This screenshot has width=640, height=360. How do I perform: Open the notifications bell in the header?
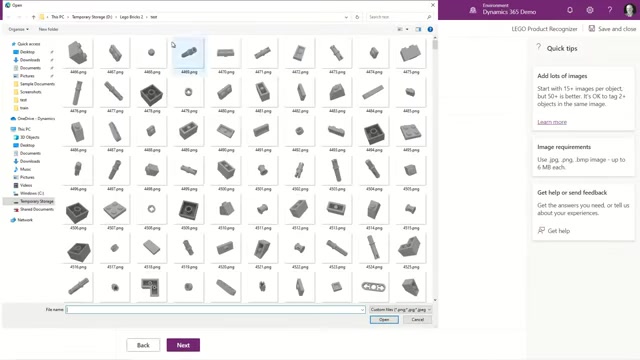click(570, 10)
